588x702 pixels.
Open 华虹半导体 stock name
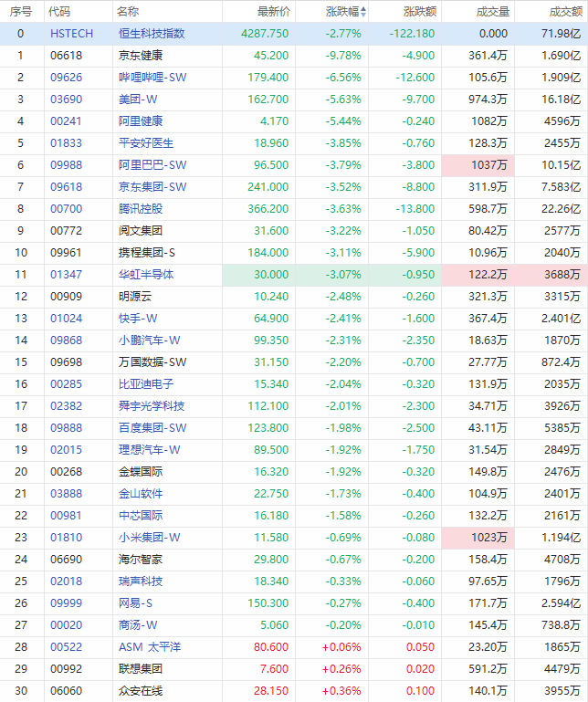click(146, 275)
